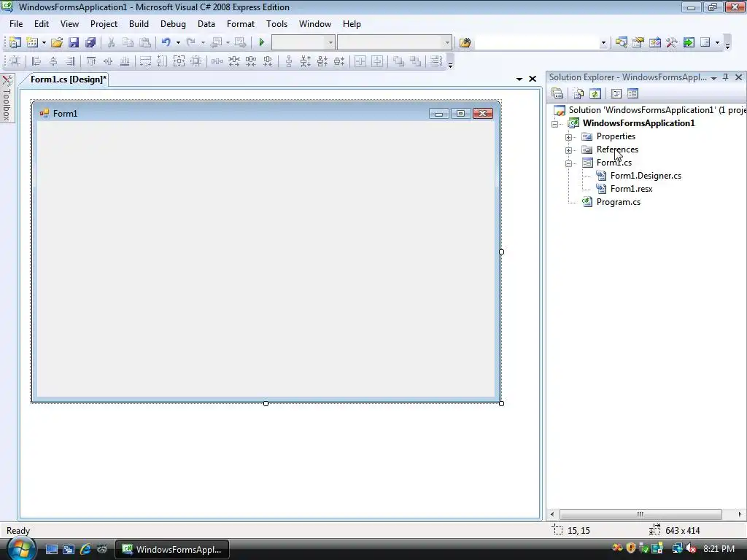Expand the Properties node
This screenshot has width=747, height=560.
[x=568, y=137]
